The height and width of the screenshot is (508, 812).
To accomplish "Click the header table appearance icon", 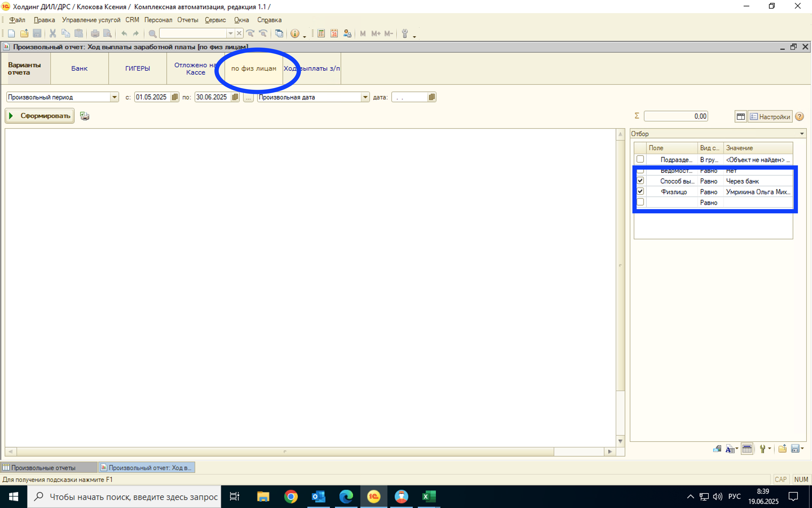I will [747, 448].
